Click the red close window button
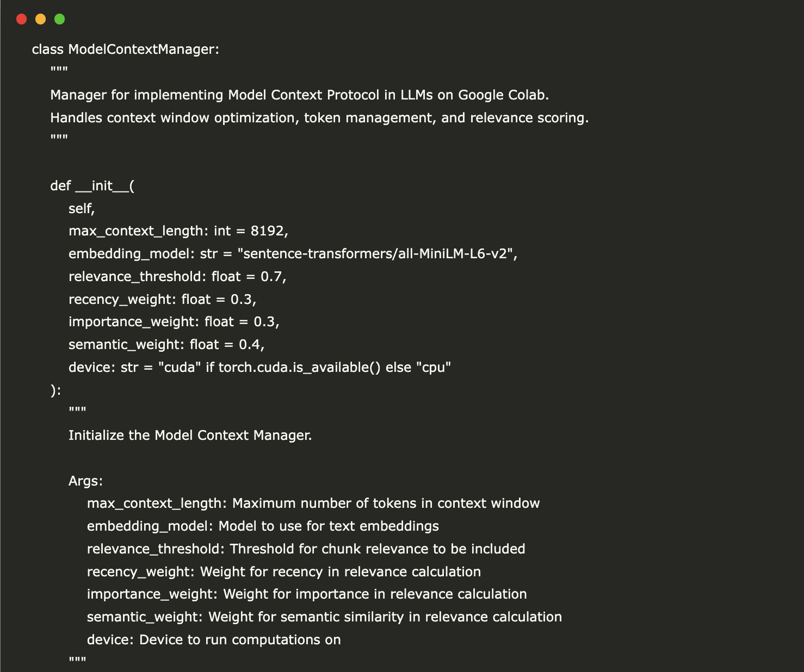804x672 pixels. click(22, 20)
